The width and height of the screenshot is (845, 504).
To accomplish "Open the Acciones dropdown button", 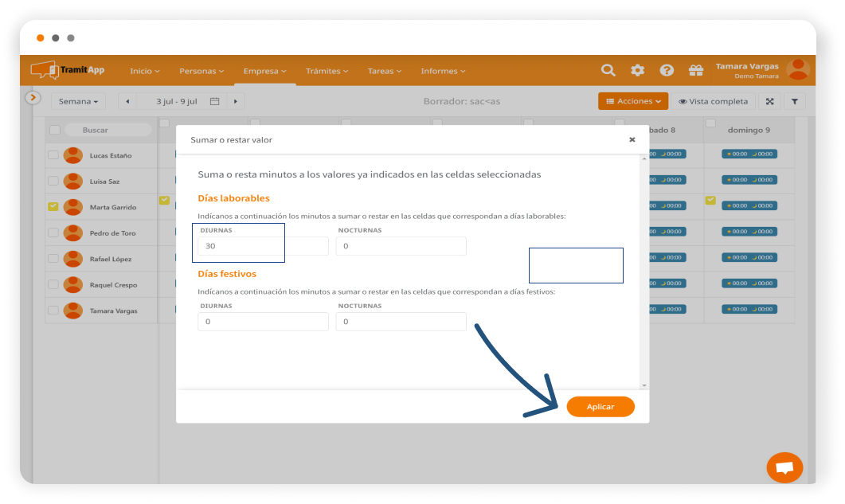I will 634,101.
